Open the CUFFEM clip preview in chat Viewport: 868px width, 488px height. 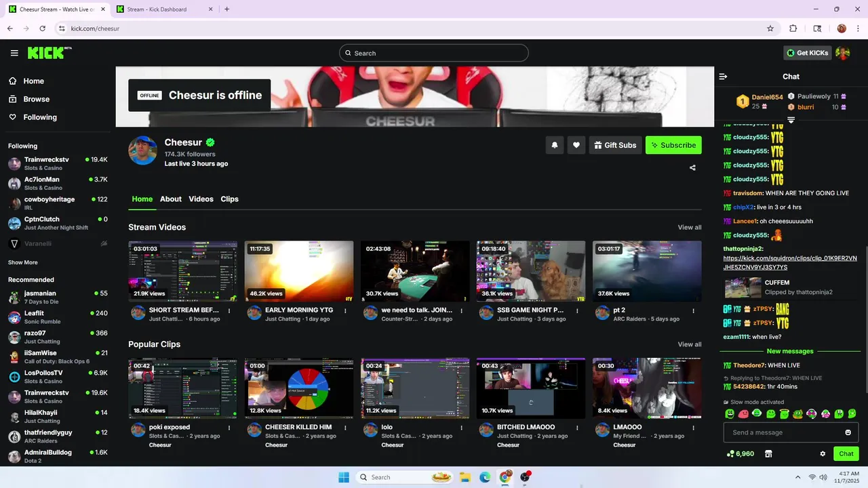[x=790, y=287]
